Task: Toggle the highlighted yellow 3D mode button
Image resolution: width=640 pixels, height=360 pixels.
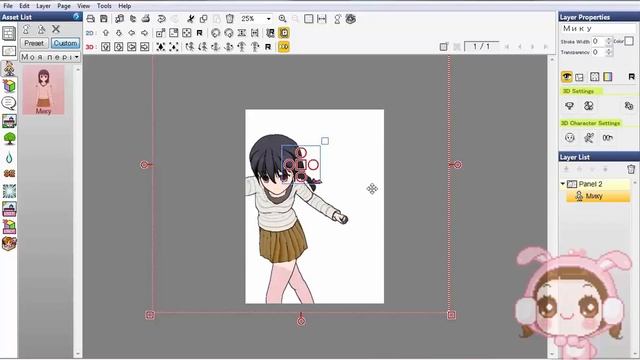Action: coord(284,47)
